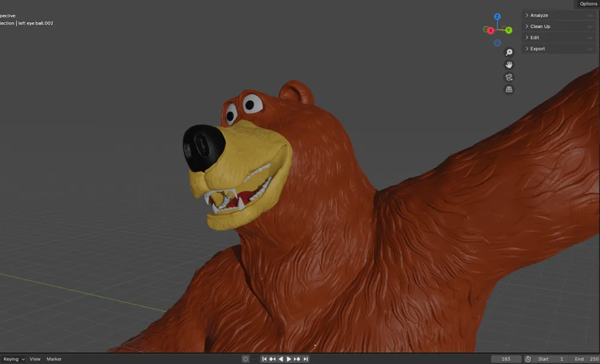Jump to the timeline end frame
The height and width of the screenshot is (364, 600).
(x=305, y=359)
